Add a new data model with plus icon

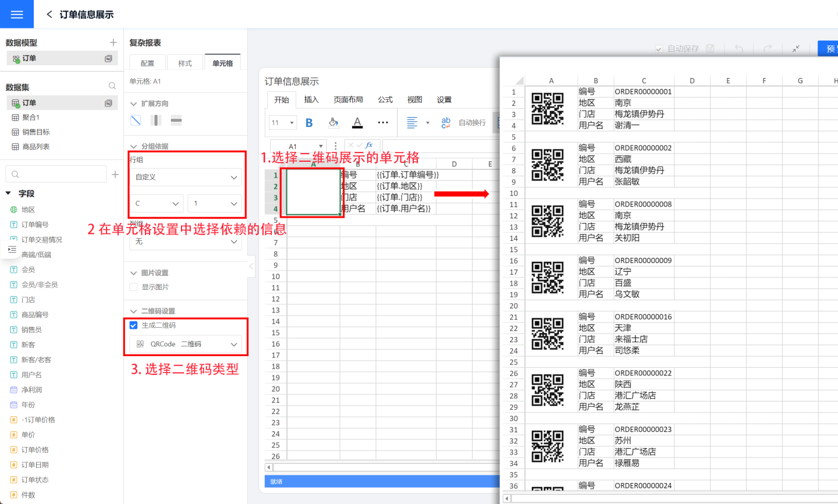[x=113, y=42]
